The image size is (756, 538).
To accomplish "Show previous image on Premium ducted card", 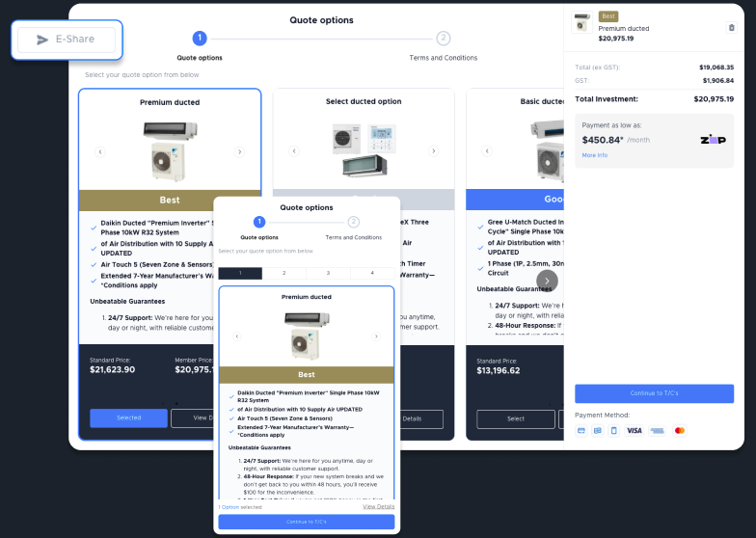I will pos(99,151).
